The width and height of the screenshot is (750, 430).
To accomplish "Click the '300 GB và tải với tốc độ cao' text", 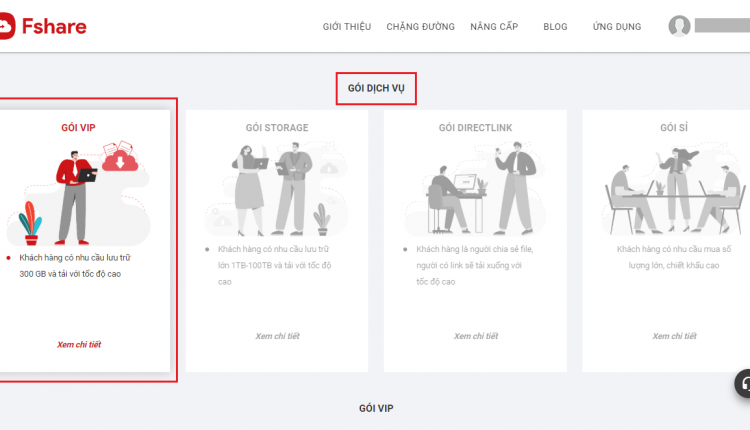I will click(x=70, y=274).
